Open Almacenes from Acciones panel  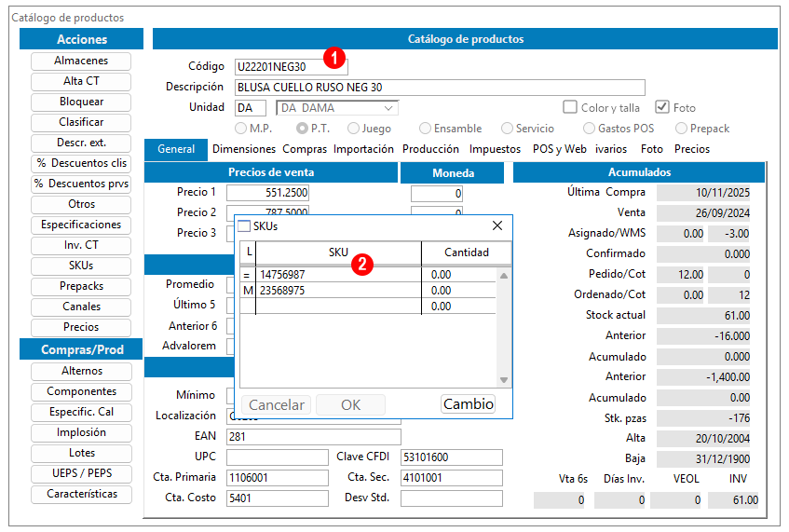pyautogui.click(x=81, y=61)
